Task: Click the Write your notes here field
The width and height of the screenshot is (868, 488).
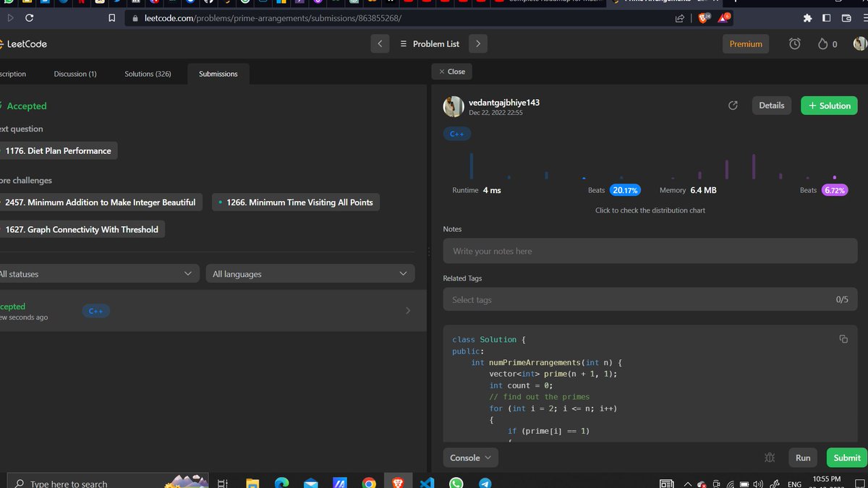Action: [650, 251]
